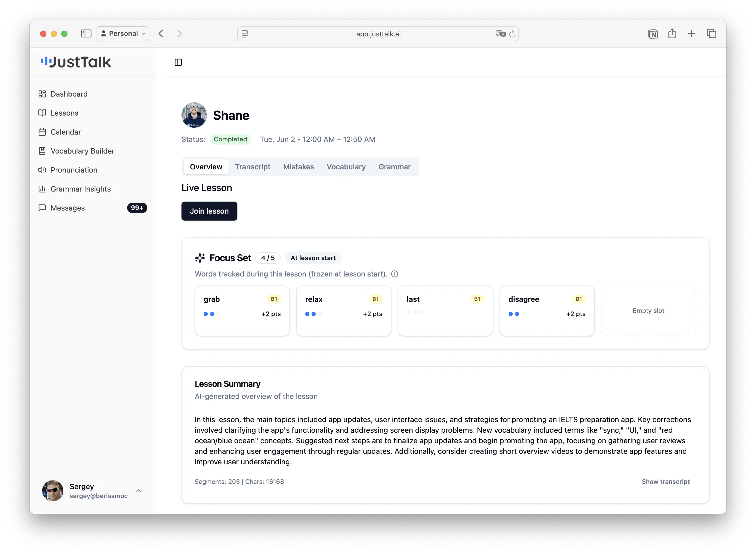Go forward with the Safari forward arrow
Viewport: 756px width, 553px height.
tap(179, 34)
